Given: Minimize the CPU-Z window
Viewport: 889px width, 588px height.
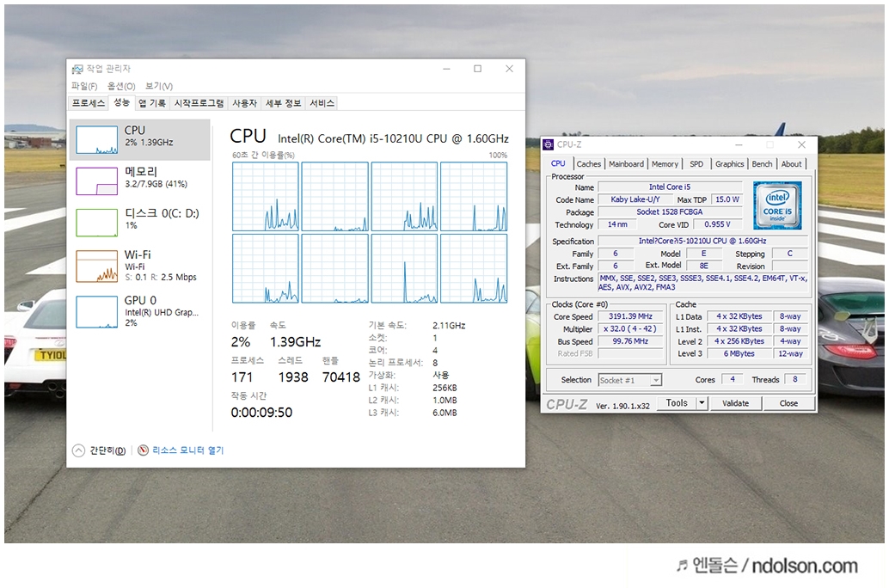Looking at the screenshot, I should tap(739, 144).
